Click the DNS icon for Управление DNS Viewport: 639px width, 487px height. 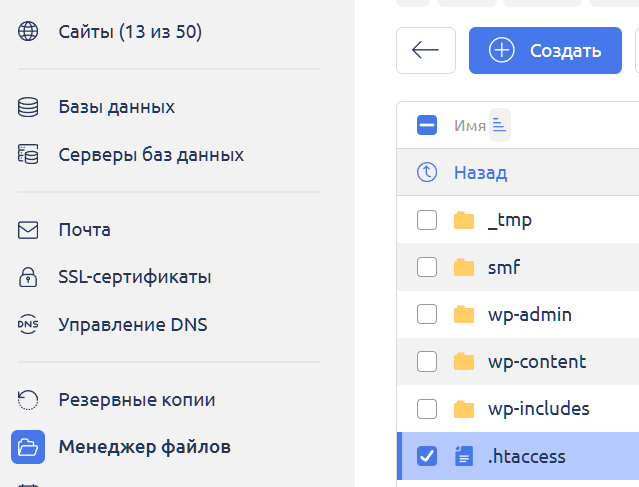(x=28, y=325)
